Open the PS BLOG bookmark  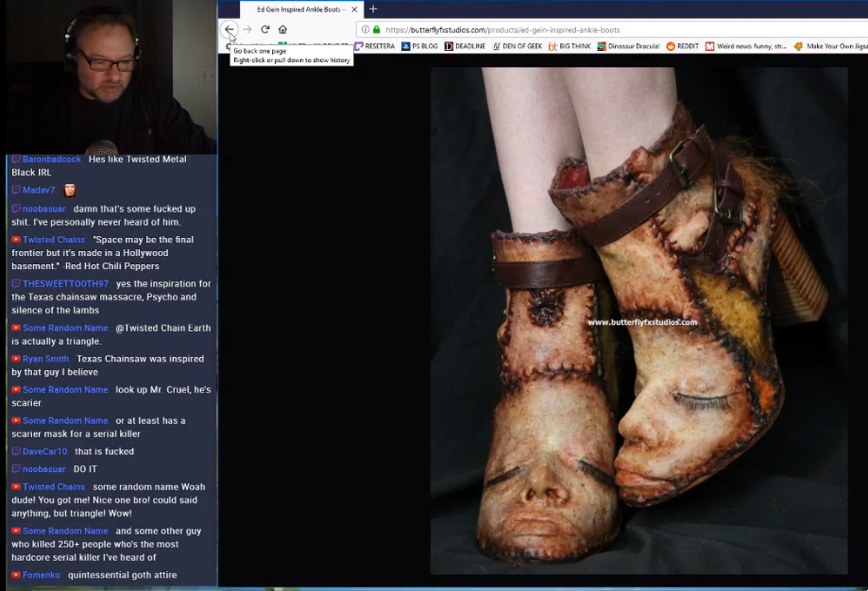[x=419, y=46]
